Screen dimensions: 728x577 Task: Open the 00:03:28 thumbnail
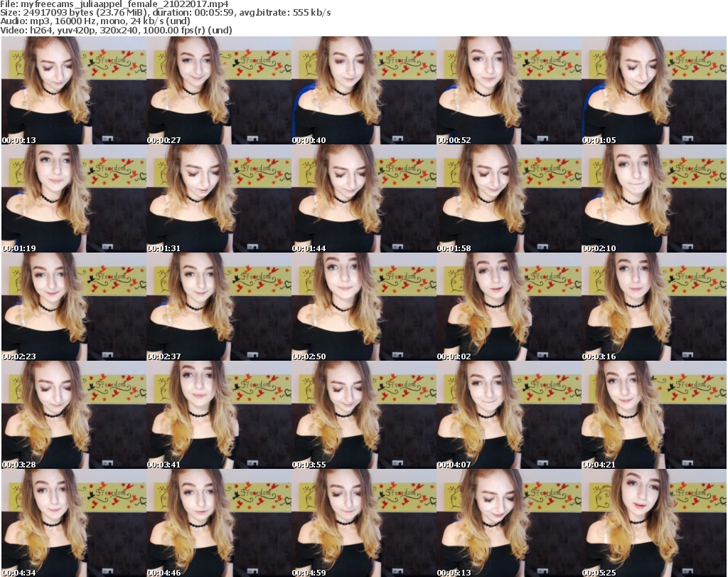tap(74, 415)
